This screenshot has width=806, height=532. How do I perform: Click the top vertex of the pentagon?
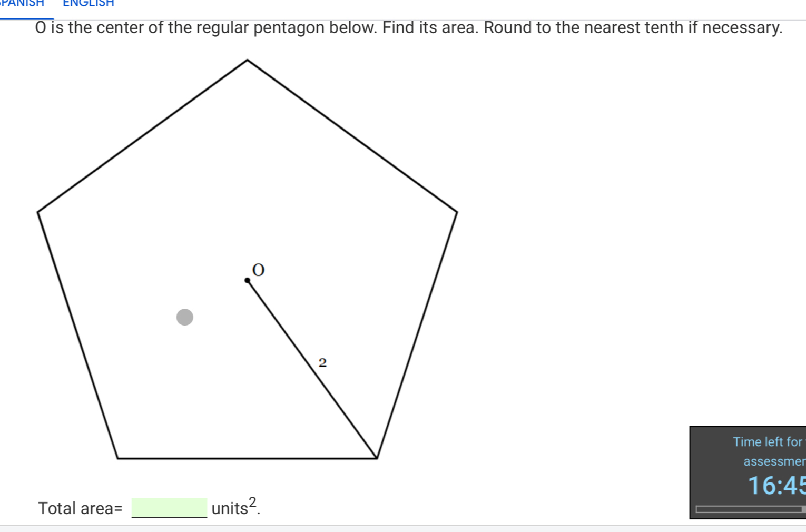[247, 60]
